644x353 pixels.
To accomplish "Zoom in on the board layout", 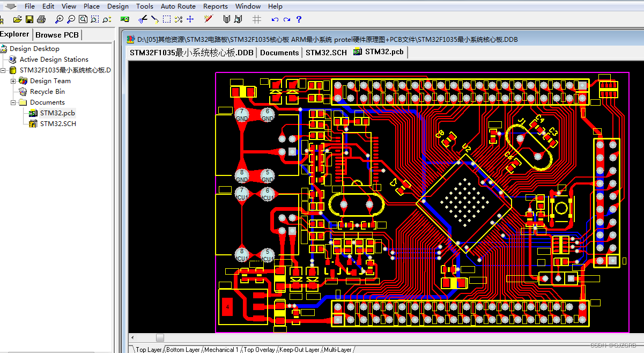I will pyautogui.click(x=59, y=19).
